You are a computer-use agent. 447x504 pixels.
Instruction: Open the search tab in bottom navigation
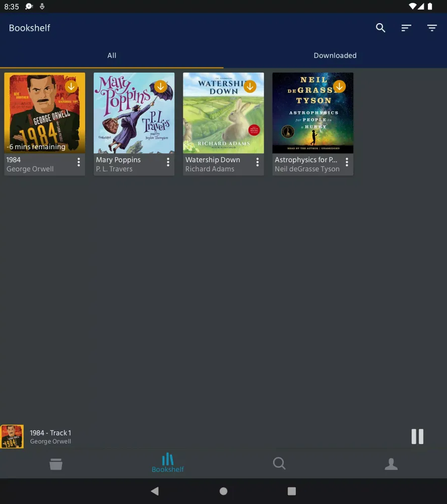(x=279, y=464)
